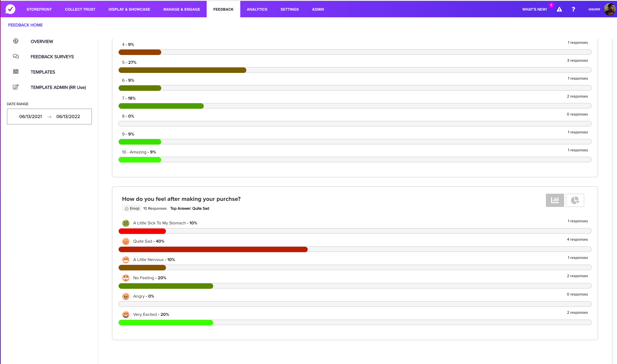Image resolution: width=617 pixels, height=364 pixels.
Task: Click the Emoji question type badge
Action: point(132,208)
